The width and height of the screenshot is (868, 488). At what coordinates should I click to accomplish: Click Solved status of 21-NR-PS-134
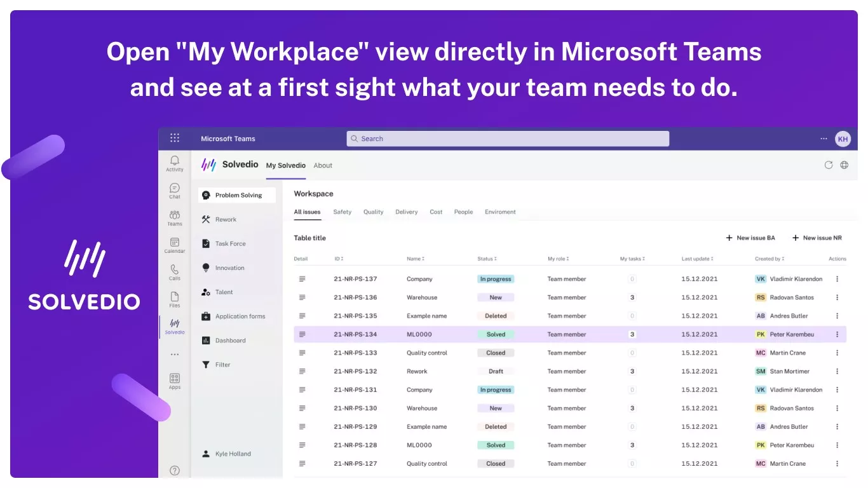click(x=496, y=334)
